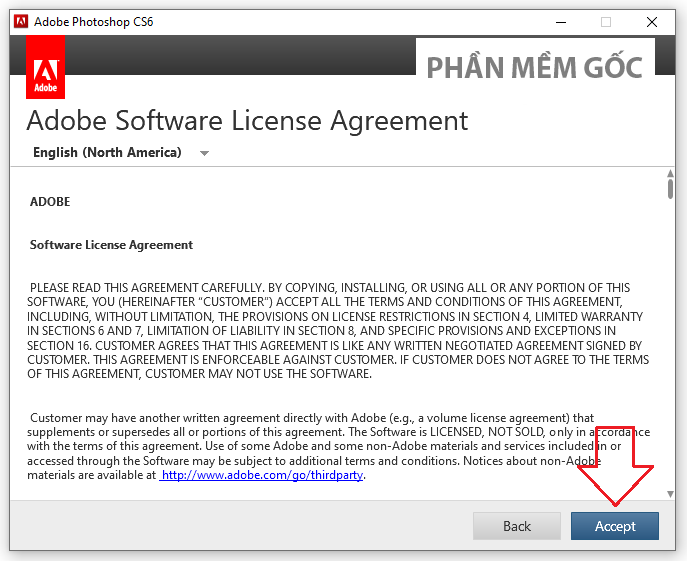Click the arrow beside the language name
The height and width of the screenshot is (561, 687).
click(x=204, y=154)
